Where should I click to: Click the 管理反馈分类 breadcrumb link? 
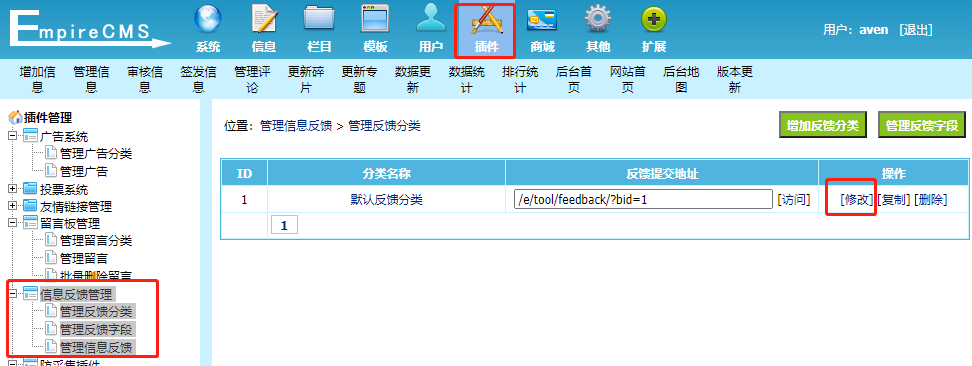tap(384, 126)
